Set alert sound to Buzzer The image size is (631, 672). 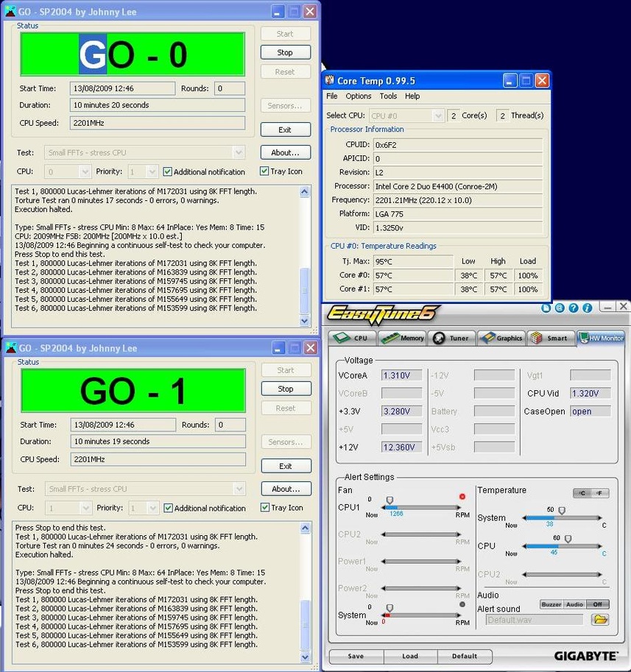tap(551, 604)
